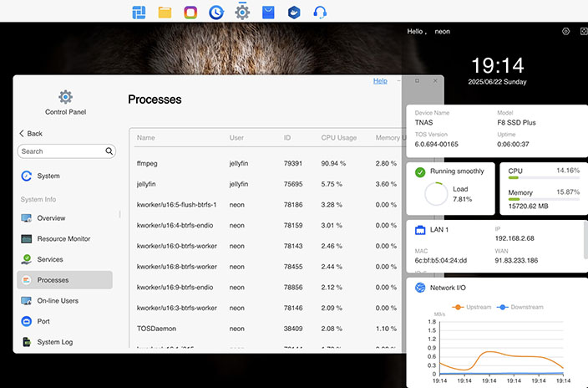Screen dimensions: 588x388
Task: Click the Resource Monitor icon
Action: pos(26,238)
